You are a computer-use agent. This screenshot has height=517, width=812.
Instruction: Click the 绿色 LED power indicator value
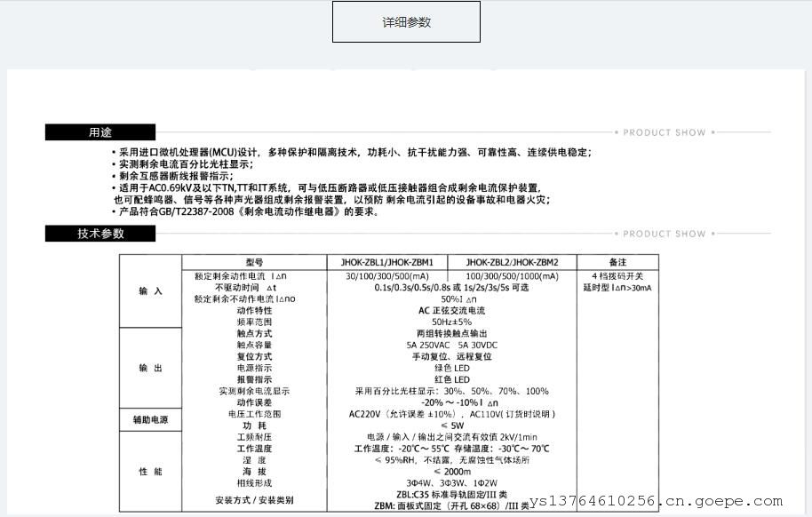[452, 367]
